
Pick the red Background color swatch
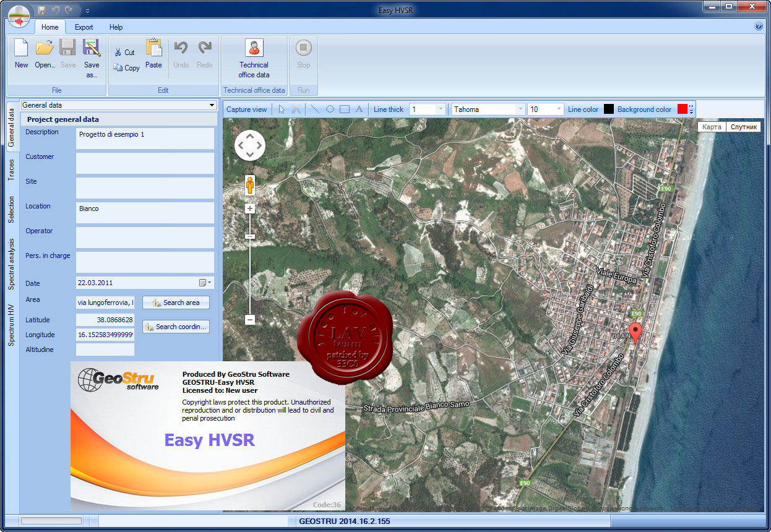683,109
